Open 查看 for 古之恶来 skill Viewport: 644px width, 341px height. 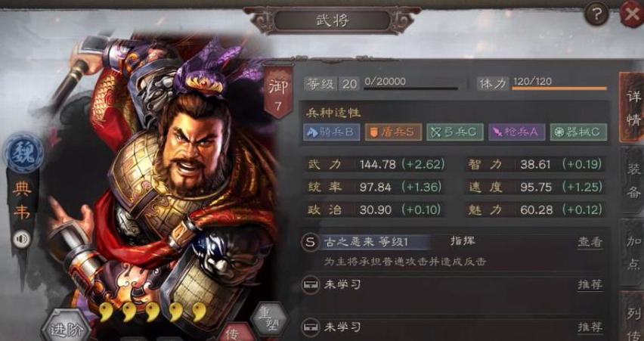[x=590, y=242]
